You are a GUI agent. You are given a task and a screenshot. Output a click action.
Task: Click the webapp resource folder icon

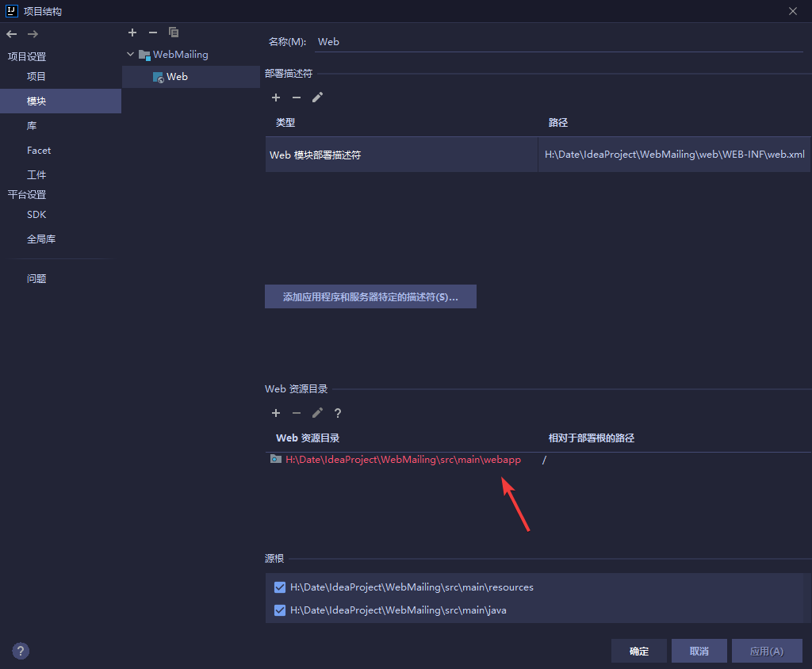(276, 459)
